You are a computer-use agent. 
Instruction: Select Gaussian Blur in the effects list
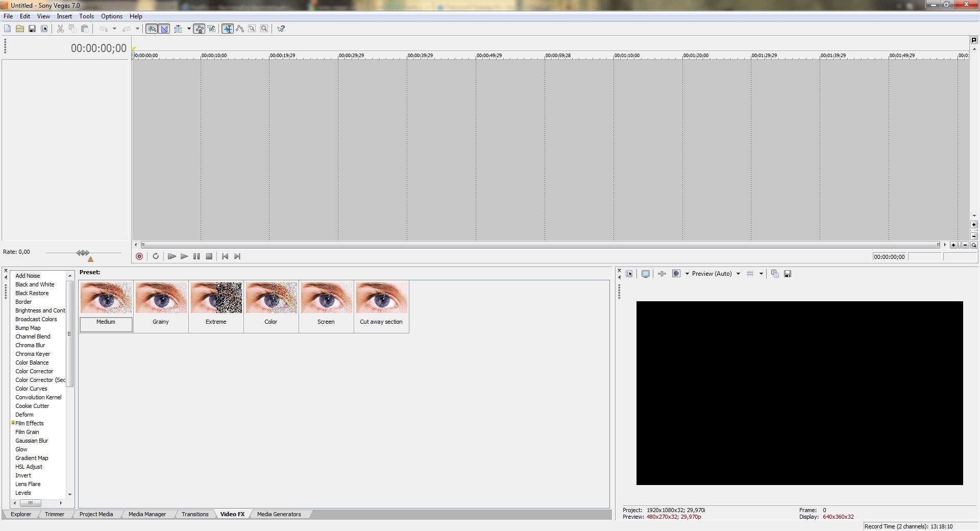[x=32, y=441]
